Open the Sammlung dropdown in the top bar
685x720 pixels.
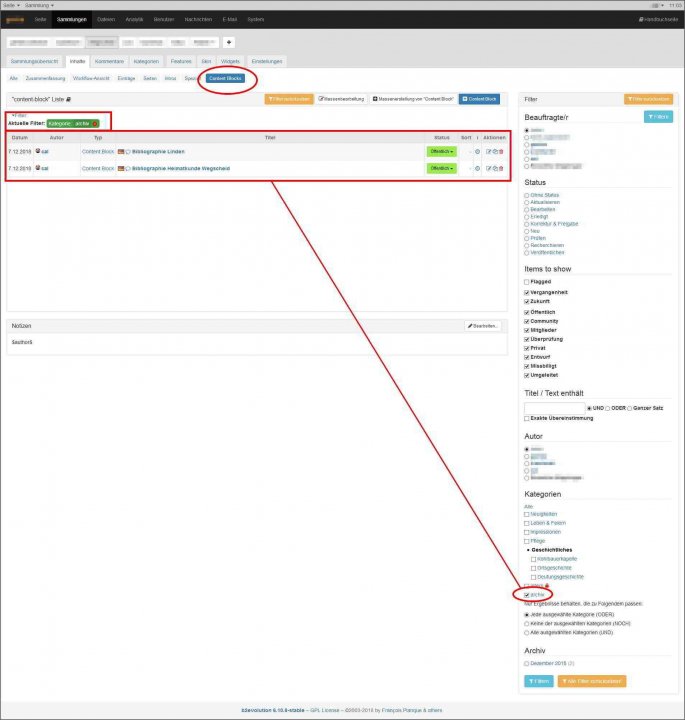[x=39, y=5]
